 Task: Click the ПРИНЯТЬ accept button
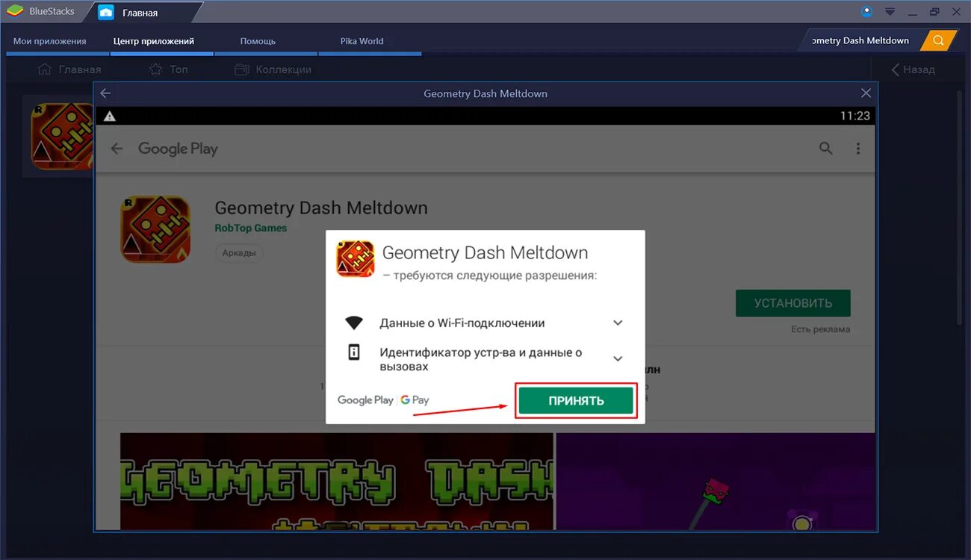pyautogui.click(x=576, y=401)
